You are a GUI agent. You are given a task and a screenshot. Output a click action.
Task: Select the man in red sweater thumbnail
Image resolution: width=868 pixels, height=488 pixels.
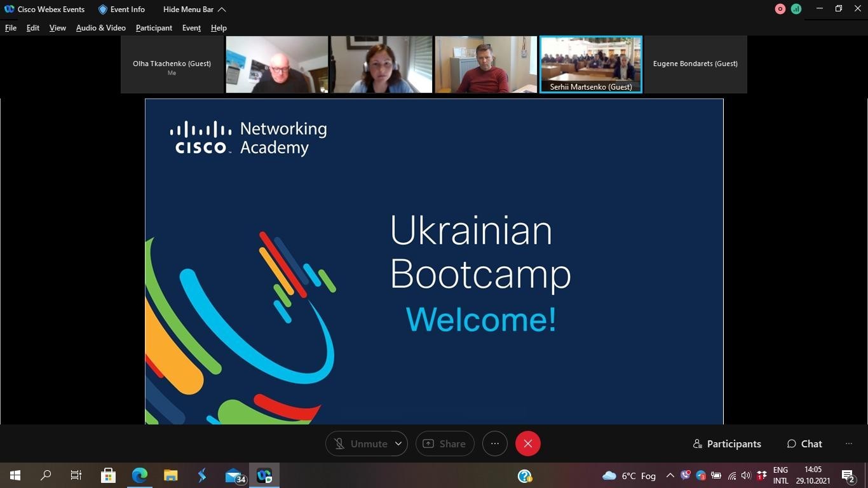486,64
